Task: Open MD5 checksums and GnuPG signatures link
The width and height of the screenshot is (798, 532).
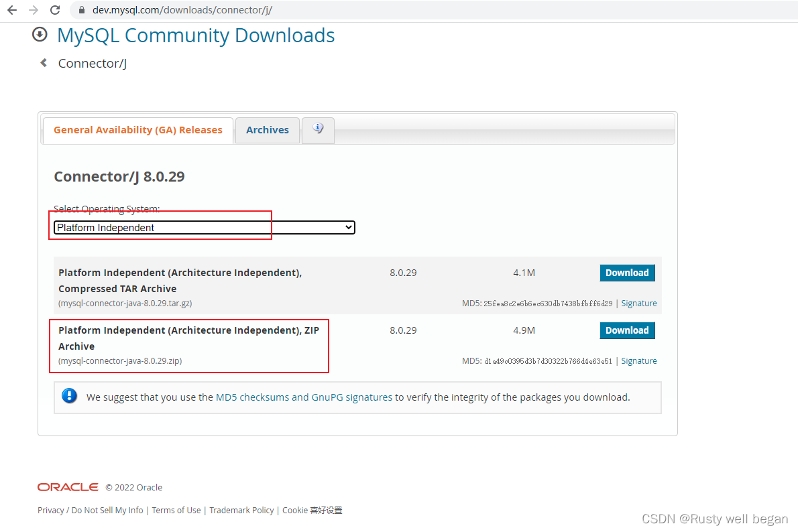Action: tap(304, 397)
